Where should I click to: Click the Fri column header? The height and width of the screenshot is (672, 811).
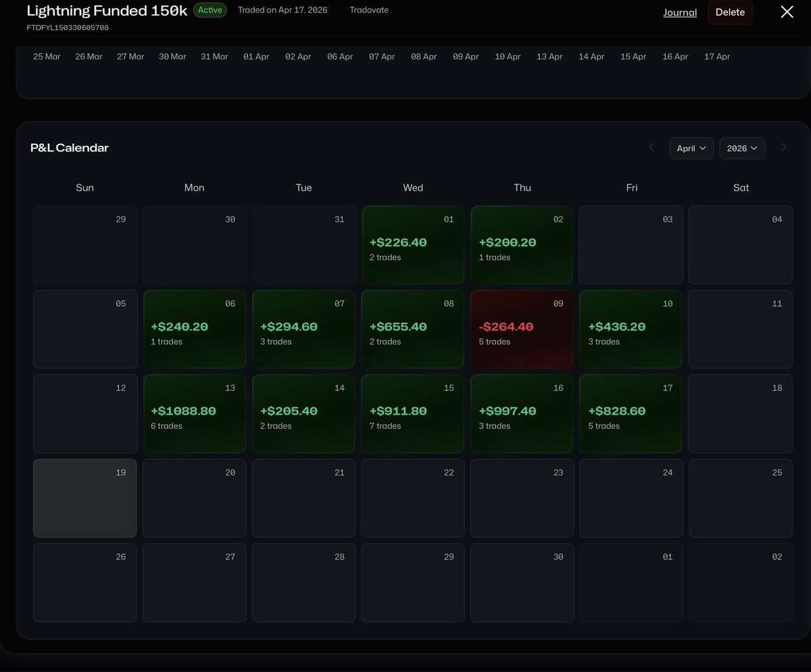(631, 188)
